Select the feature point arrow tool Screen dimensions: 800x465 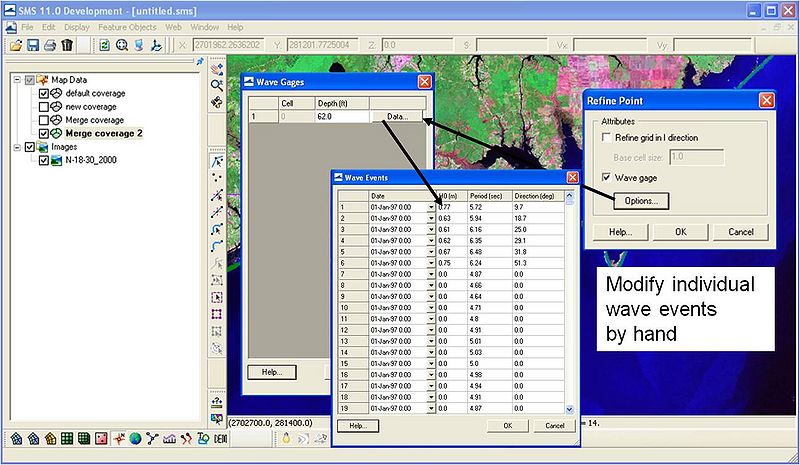tap(217, 162)
